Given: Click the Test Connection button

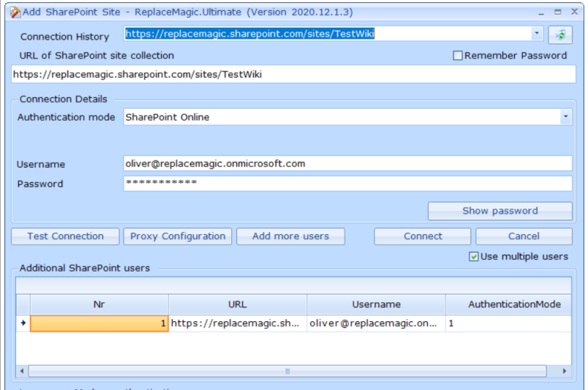Looking at the screenshot, I should pyautogui.click(x=65, y=236).
